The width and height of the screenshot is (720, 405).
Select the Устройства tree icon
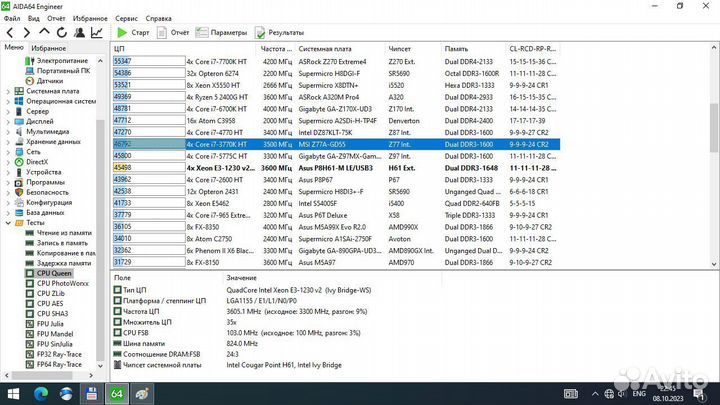pyautogui.click(x=19, y=172)
